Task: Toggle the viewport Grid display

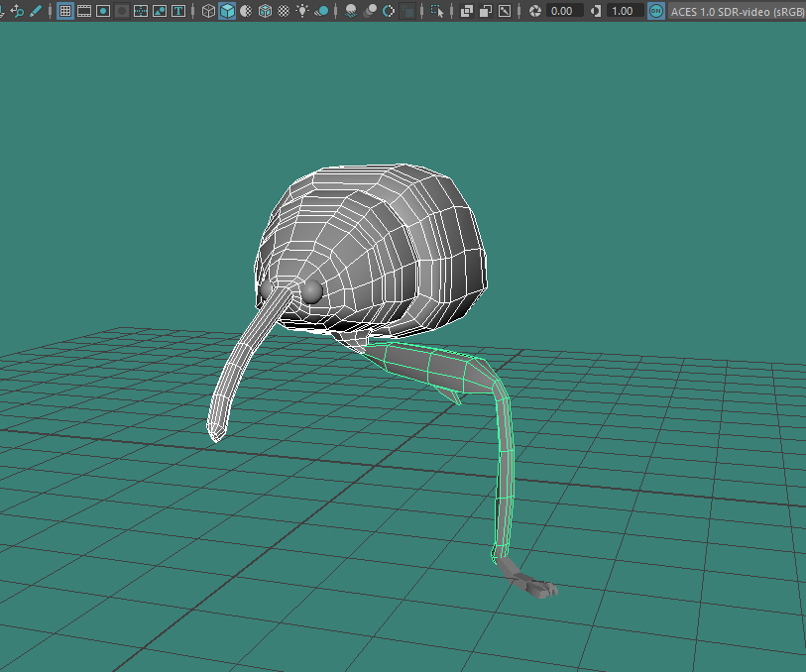Action: pos(65,11)
